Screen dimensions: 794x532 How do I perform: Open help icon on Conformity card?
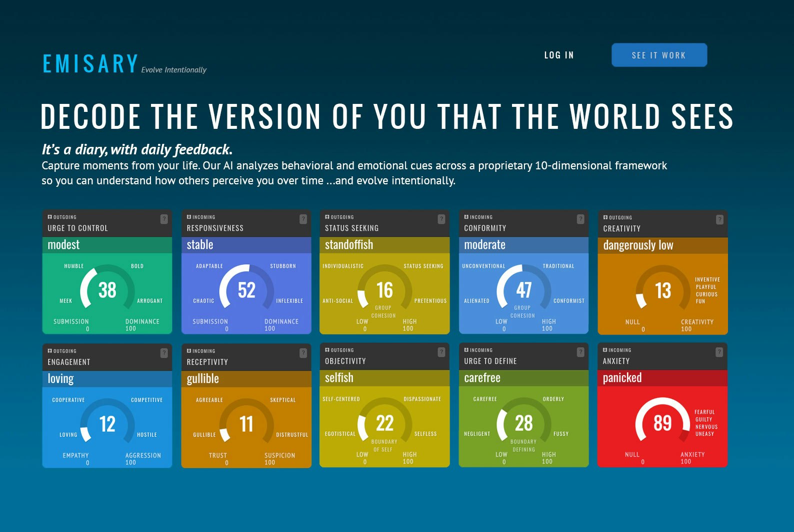(x=580, y=219)
